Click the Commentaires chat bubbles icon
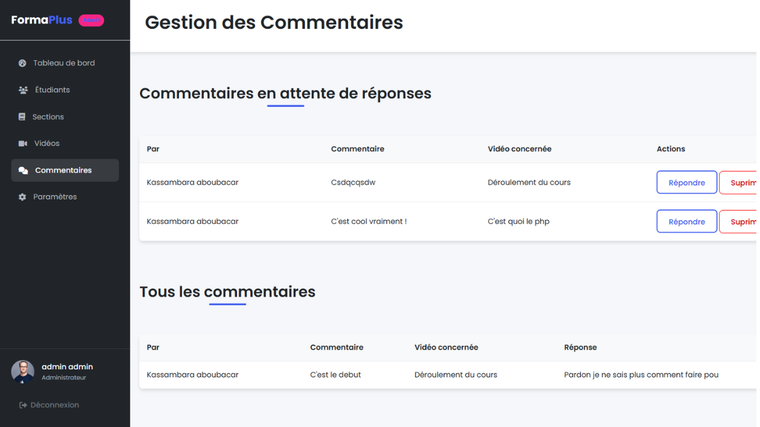Screen dimensions: 760x427 (x=23, y=171)
